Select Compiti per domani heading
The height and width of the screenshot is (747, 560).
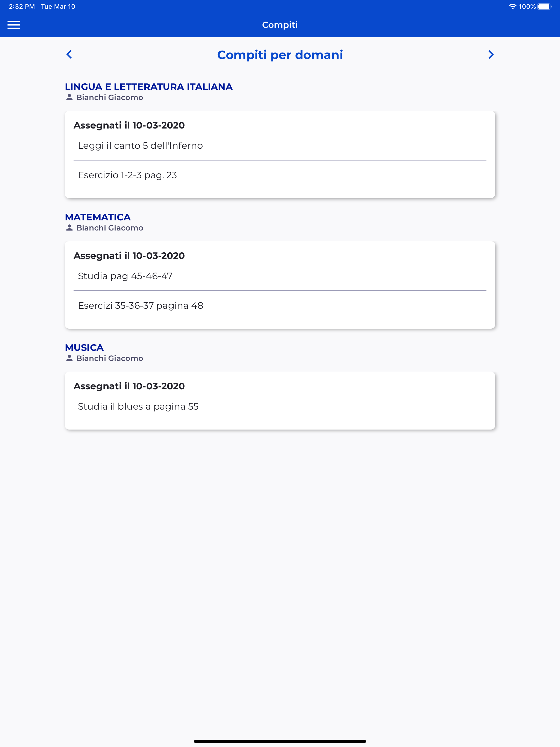tap(280, 55)
